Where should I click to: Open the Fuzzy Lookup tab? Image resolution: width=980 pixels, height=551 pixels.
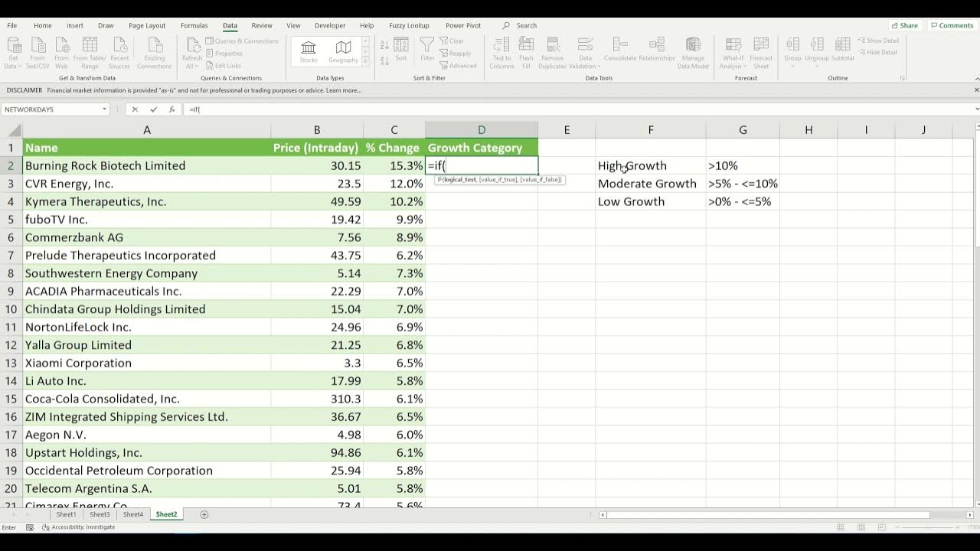[x=410, y=25]
